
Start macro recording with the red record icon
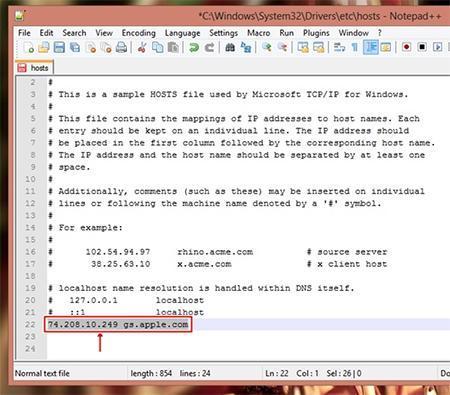[406, 47]
